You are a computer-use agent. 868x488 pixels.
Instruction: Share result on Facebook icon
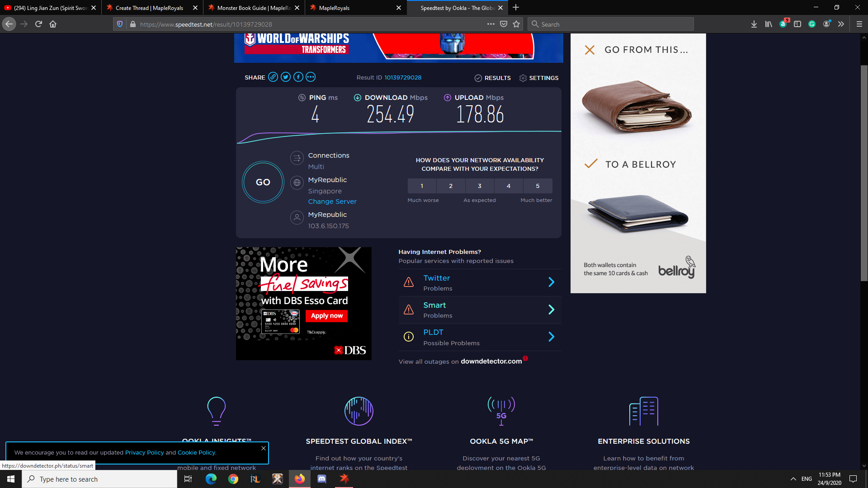click(x=298, y=77)
